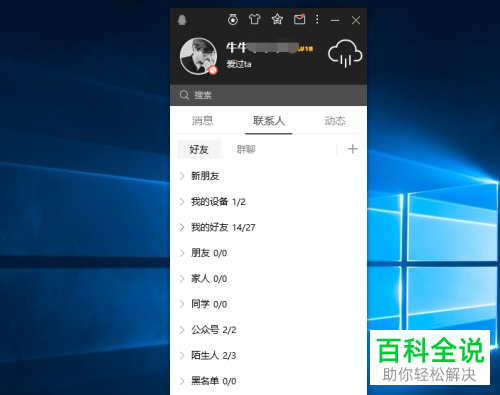Click the 家人 0/0 label
Image resolution: width=500 pixels, height=395 pixels.
pyautogui.click(x=209, y=279)
